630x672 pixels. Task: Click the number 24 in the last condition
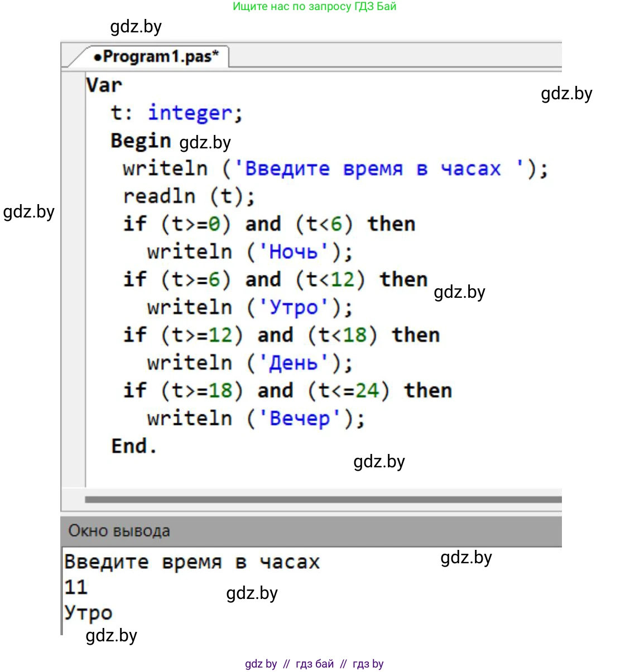coord(367,390)
